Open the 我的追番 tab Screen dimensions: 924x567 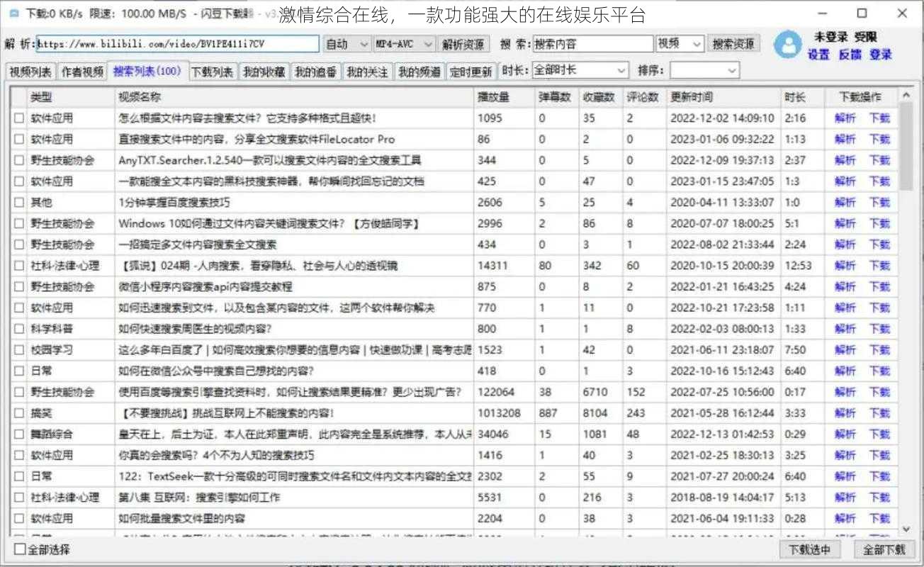click(x=315, y=72)
